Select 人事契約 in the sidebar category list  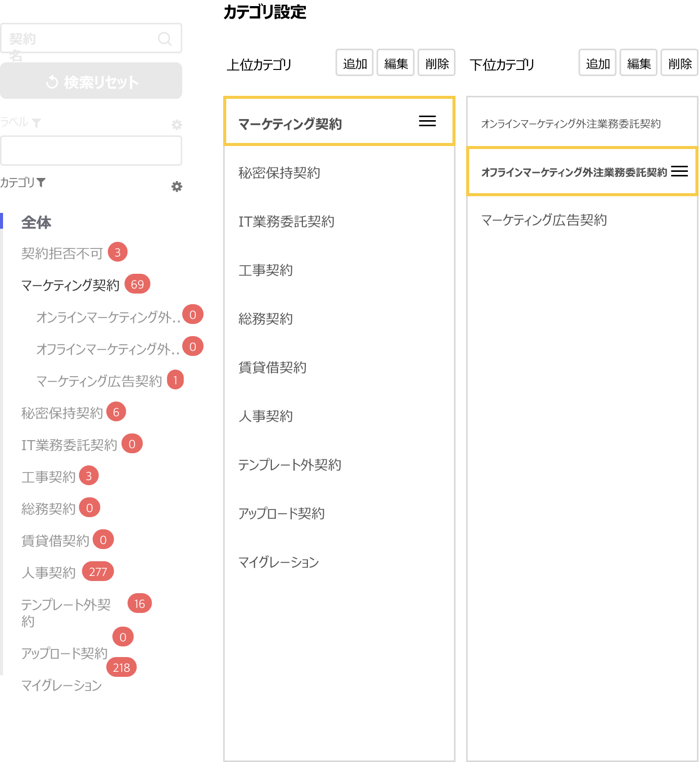tap(48, 572)
